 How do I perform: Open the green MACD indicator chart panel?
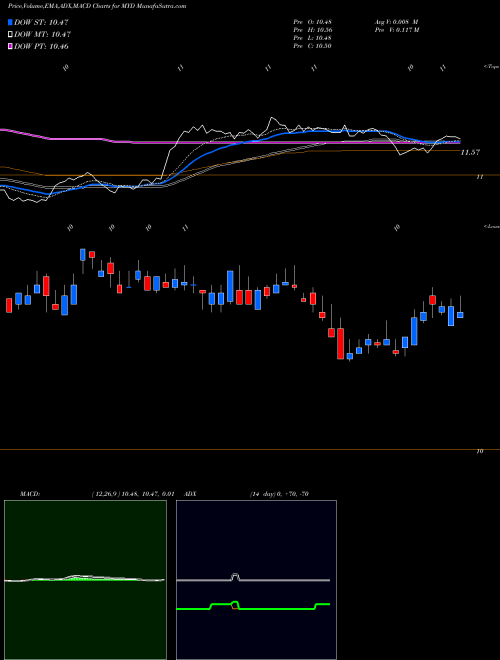(x=85, y=580)
